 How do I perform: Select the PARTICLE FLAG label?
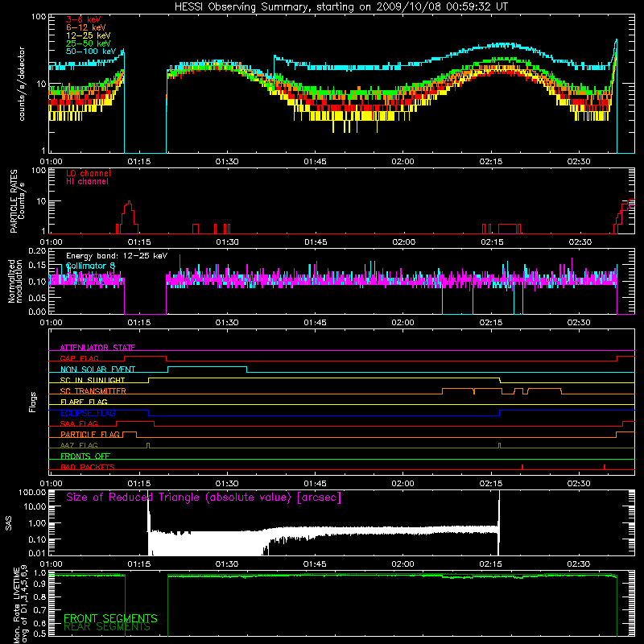(90, 434)
